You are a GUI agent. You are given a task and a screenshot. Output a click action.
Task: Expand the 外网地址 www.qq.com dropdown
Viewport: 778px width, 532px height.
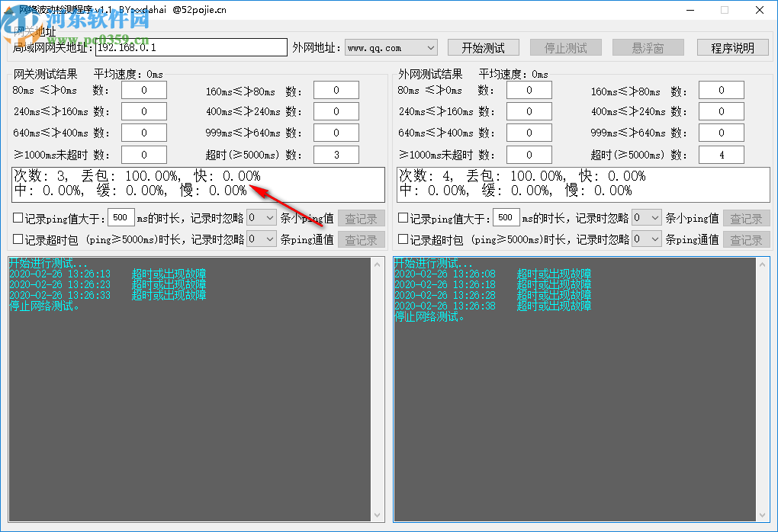tap(391, 48)
